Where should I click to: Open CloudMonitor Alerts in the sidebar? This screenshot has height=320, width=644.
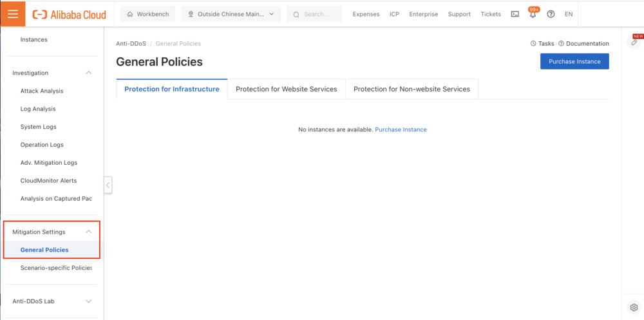[48, 181]
